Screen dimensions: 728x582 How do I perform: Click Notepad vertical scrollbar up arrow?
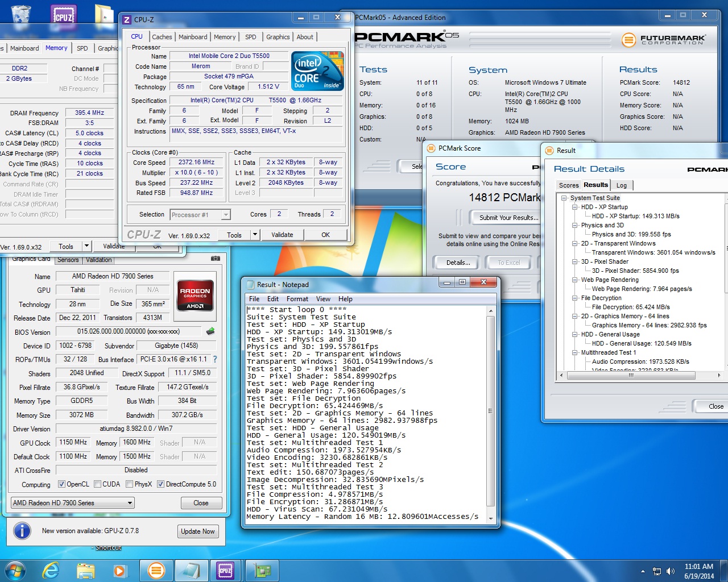[x=491, y=311]
